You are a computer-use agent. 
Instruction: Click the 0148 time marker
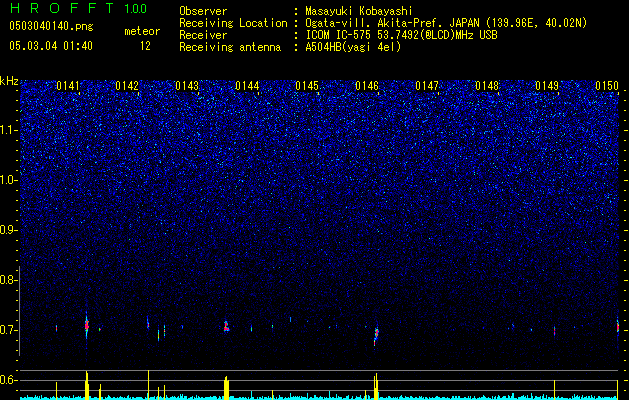click(x=487, y=86)
